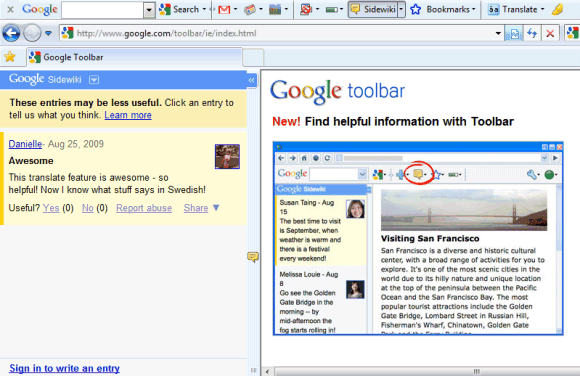
Task: Click Sign in to write an entry
Action: (64, 368)
